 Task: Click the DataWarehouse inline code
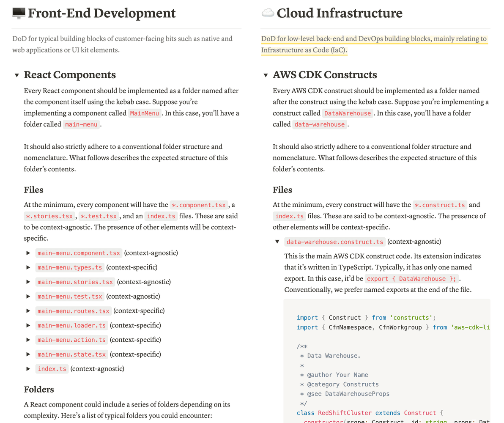[348, 113]
